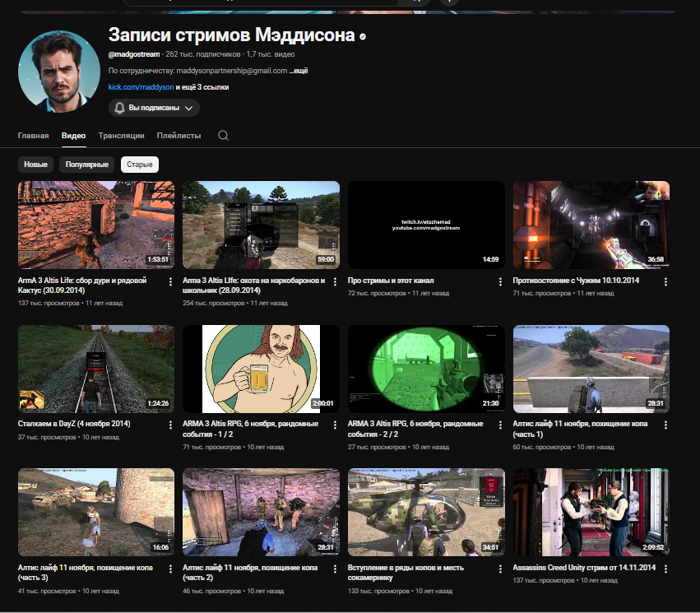Click the verified badge next to channel name

point(363,37)
